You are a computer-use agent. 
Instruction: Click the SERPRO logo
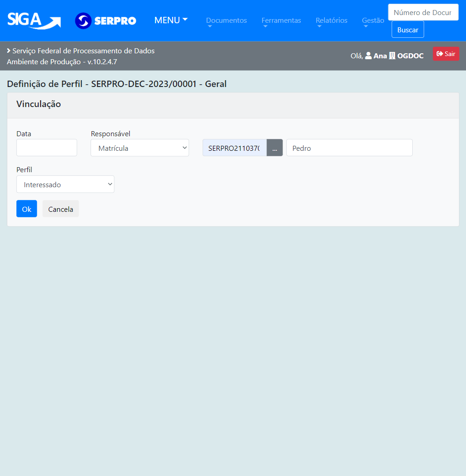(x=106, y=20)
